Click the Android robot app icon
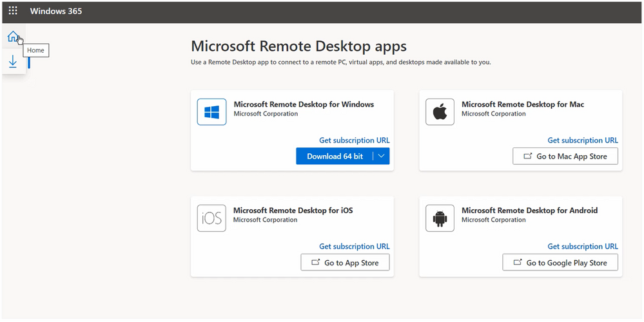 pyautogui.click(x=440, y=218)
